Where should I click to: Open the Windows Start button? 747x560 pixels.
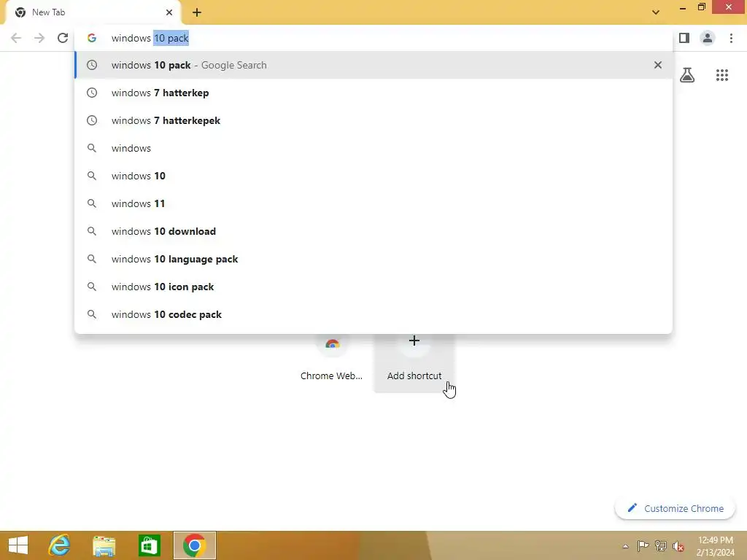(18, 545)
